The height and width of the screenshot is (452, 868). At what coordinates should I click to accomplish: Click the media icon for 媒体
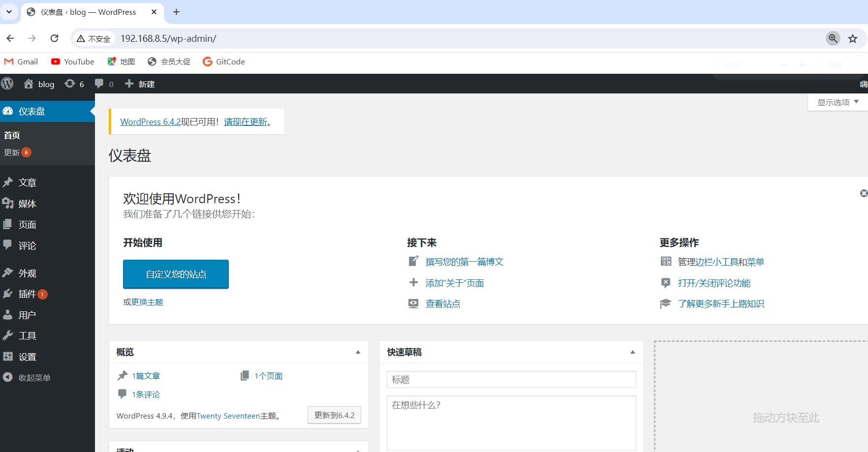[x=8, y=203]
